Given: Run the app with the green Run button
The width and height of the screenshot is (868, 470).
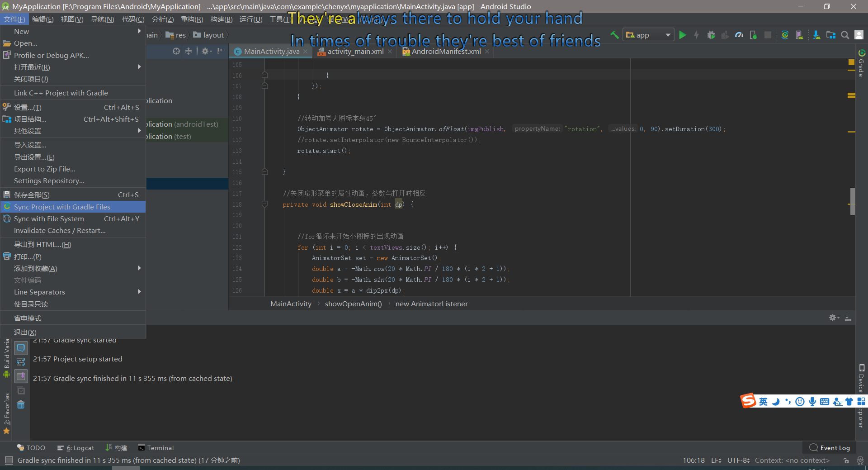Looking at the screenshot, I should [x=683, y=35].
